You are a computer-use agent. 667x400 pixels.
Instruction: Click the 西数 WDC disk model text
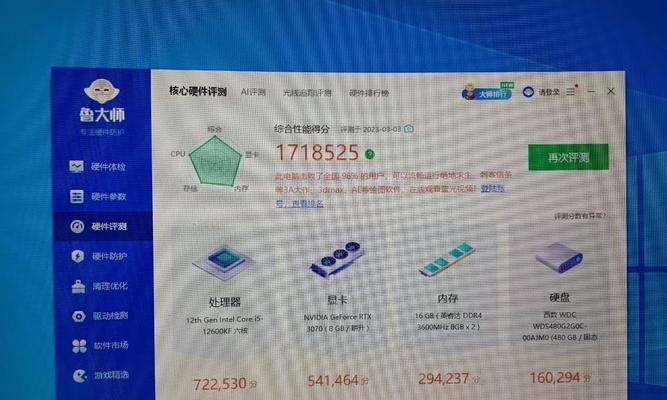pos(560,326)
